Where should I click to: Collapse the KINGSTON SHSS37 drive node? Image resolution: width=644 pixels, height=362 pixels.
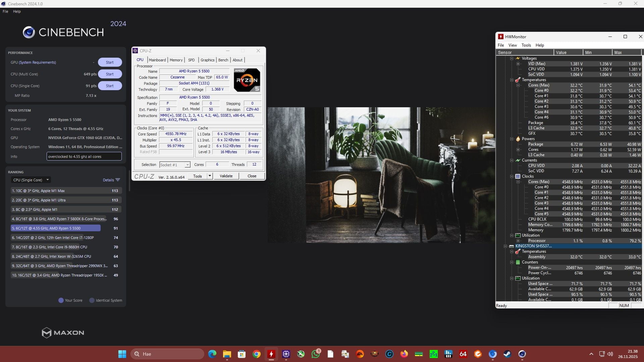tap(505, 246)
